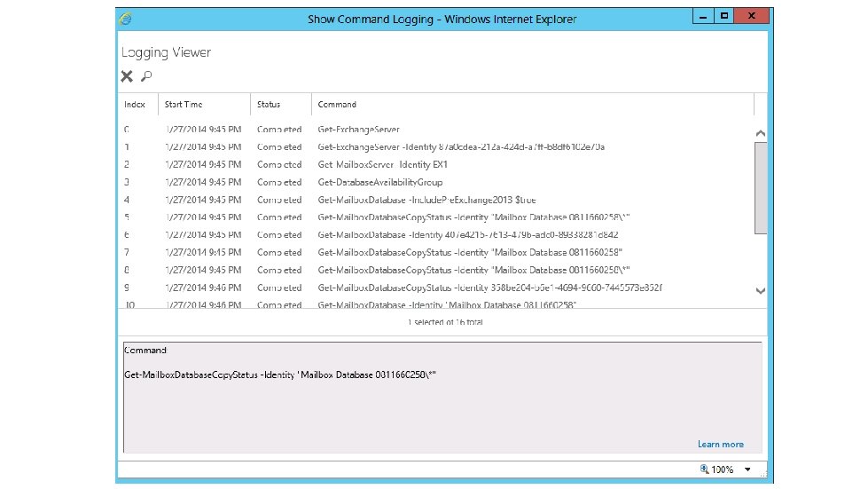The image size is (868, 489).
Task: Select the Get-ExchangeServer row with index 0
Action: tap(436, 129)
